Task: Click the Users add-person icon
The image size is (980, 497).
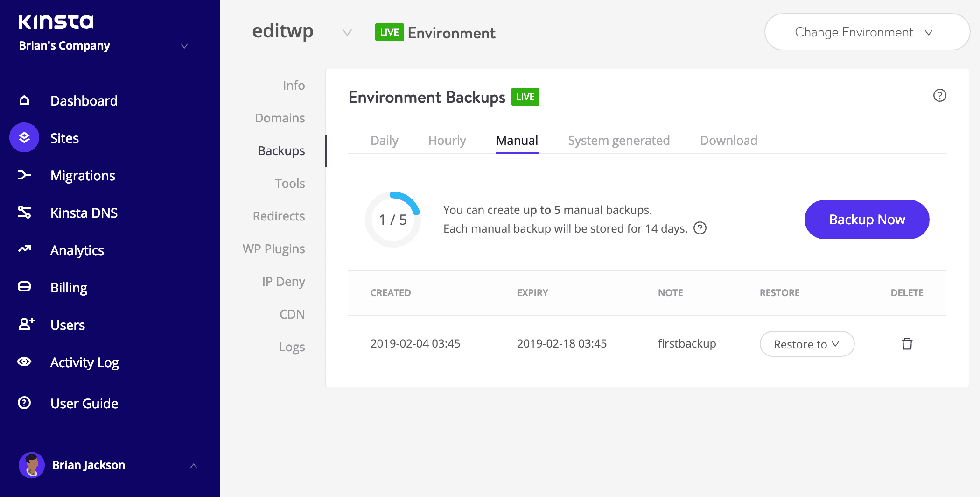Action: point(26,324)
